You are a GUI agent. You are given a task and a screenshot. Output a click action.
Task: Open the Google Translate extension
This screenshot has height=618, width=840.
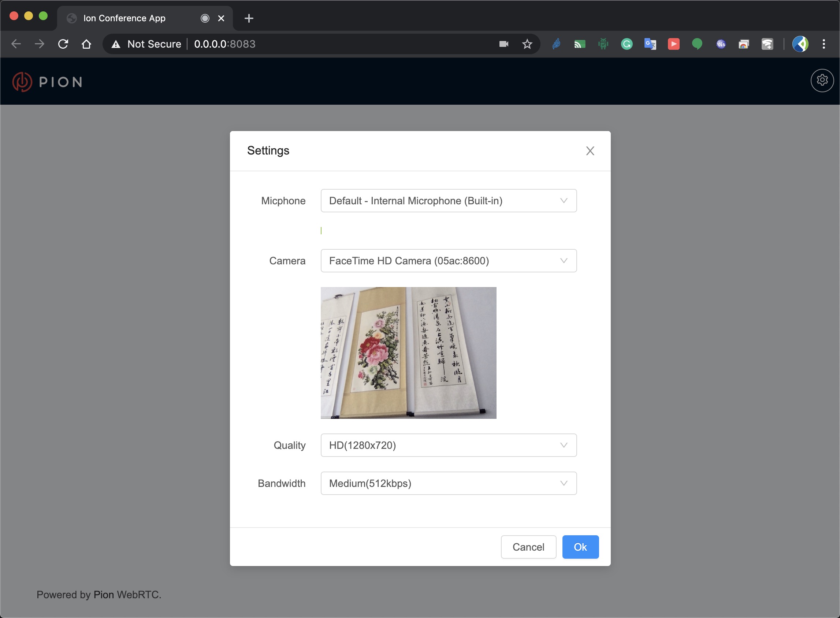coord(650,44)
